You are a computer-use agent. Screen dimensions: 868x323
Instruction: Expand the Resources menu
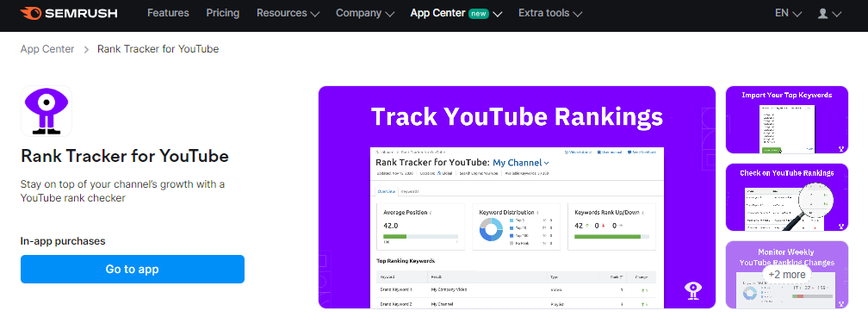click(x=288, y=13)
